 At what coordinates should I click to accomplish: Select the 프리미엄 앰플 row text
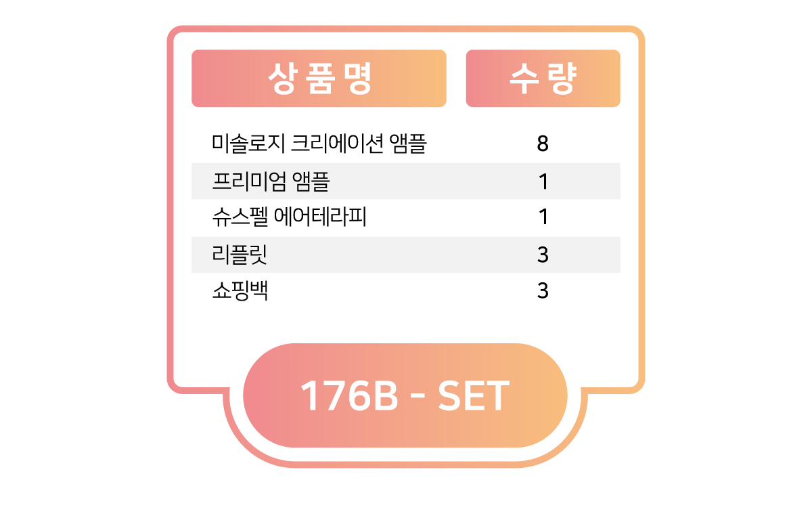[x=271, y=181]
